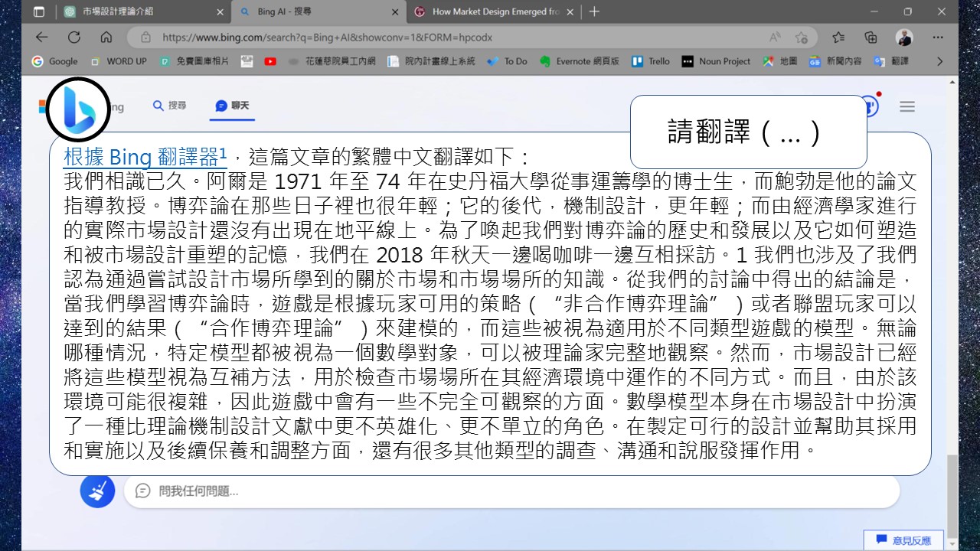Click the 意見反應 feedback button
The image size is (980, 551).
click(x=903, y=540)
